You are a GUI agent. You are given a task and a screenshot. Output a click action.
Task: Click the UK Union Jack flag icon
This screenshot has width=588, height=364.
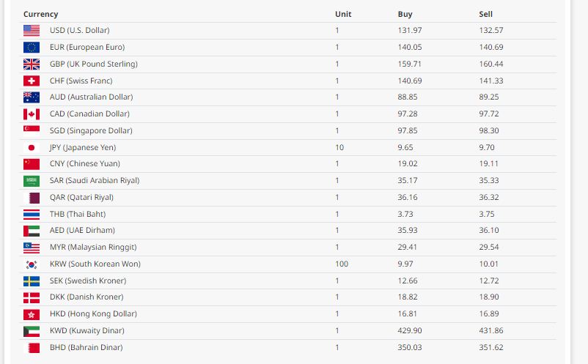[x=32, y=64]
